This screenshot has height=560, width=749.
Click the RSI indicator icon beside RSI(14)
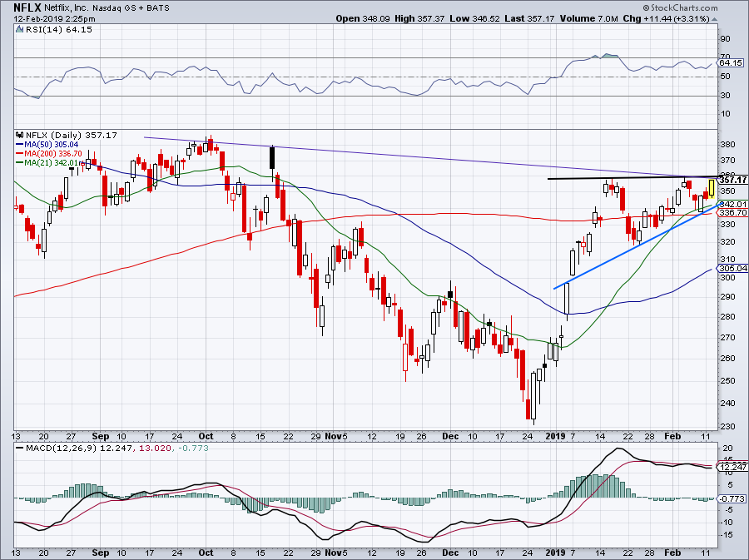(19, 30)
